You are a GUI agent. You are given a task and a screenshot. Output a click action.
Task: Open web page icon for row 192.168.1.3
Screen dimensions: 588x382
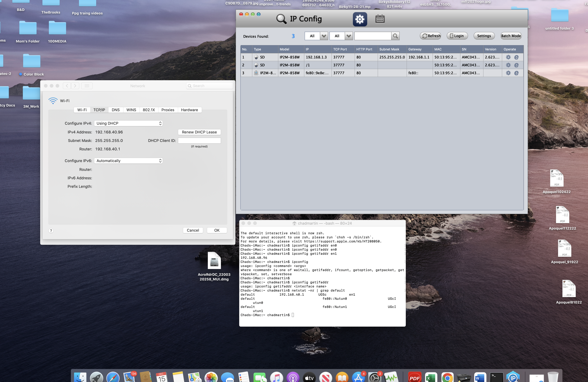click(x=516, y=57)
